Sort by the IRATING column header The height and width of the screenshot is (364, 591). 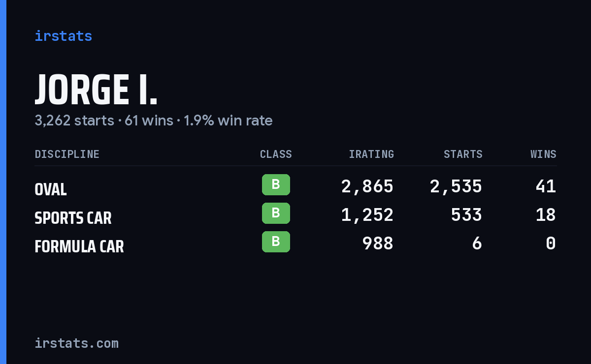pyautogui.click(x=371, y=154)
